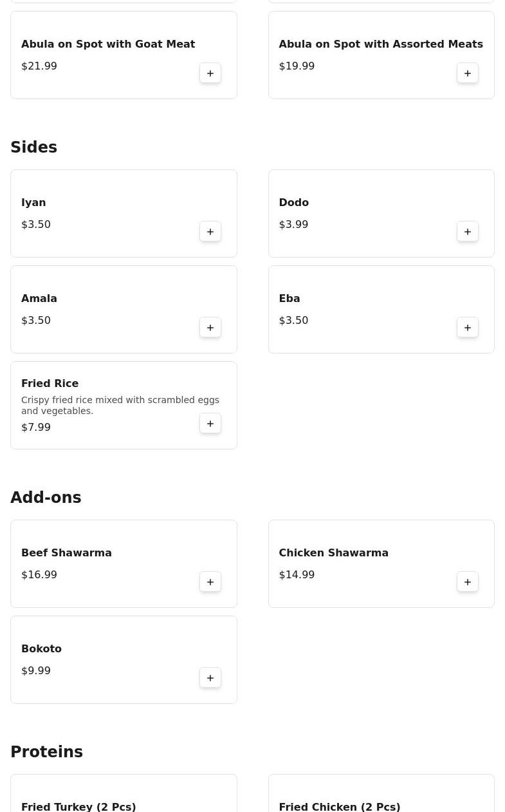Click the Chicken Shawarma title

[333, 553]
